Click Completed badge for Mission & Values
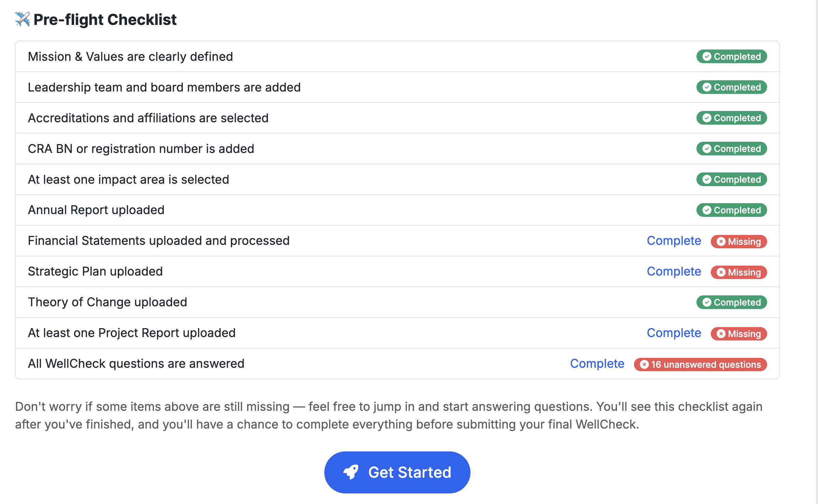Viewport: 818px width, 504px height. (732, 56)
